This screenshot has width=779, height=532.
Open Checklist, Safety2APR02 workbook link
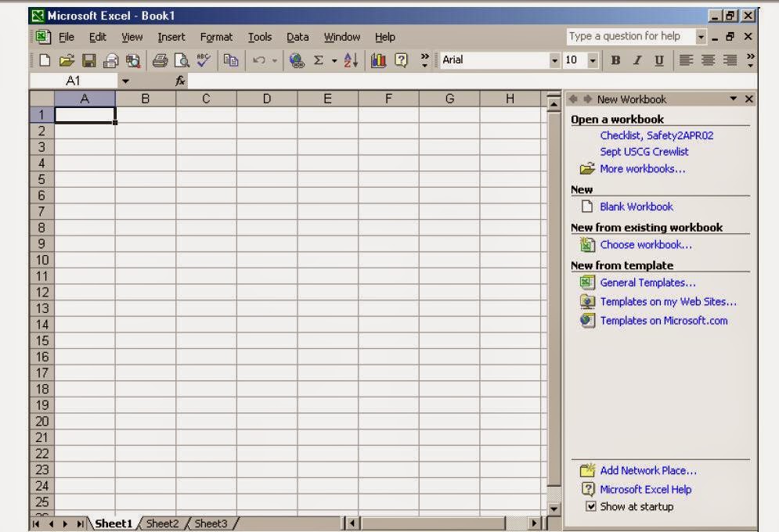656,135
